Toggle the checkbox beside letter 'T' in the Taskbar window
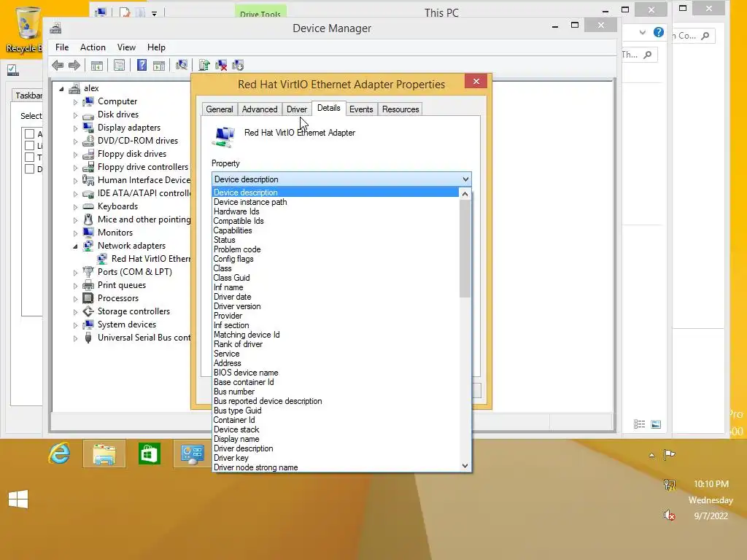 29,157
